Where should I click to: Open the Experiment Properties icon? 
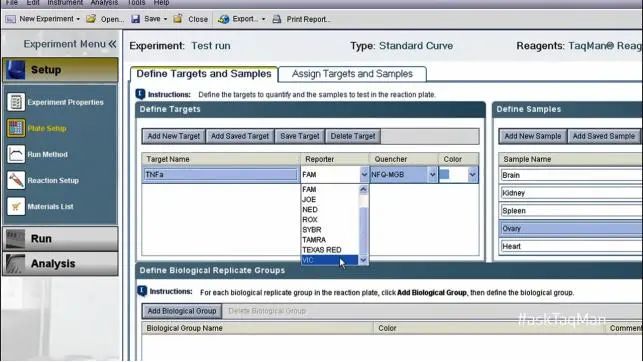[x=16, y=102]
